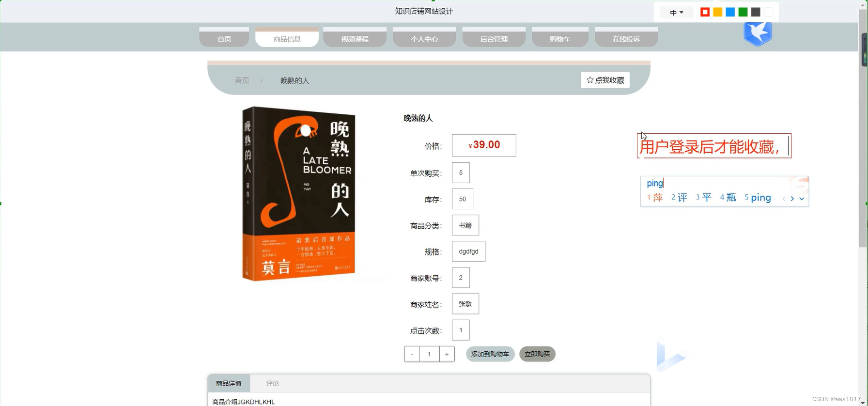This screenshot has height=406, width=868.
Task: Click the 库存 value 50
Action: point(463,199)
